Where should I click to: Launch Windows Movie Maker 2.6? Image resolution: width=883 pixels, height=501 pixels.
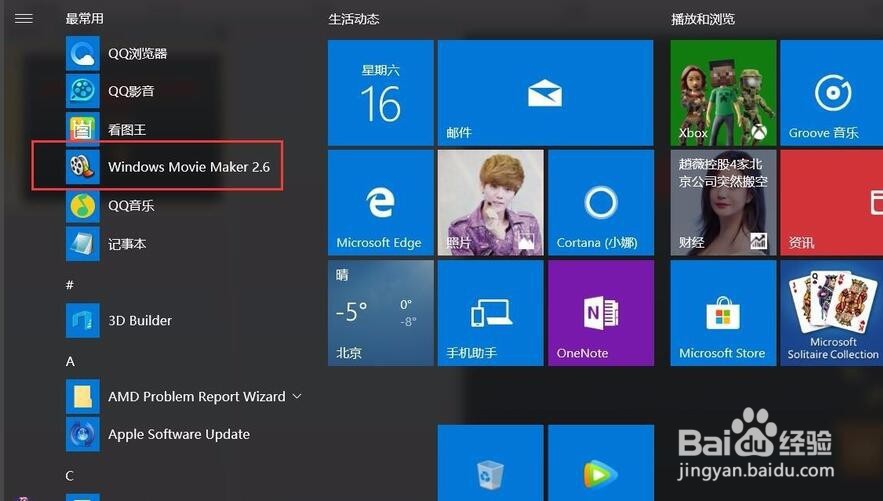click(169, 167)
